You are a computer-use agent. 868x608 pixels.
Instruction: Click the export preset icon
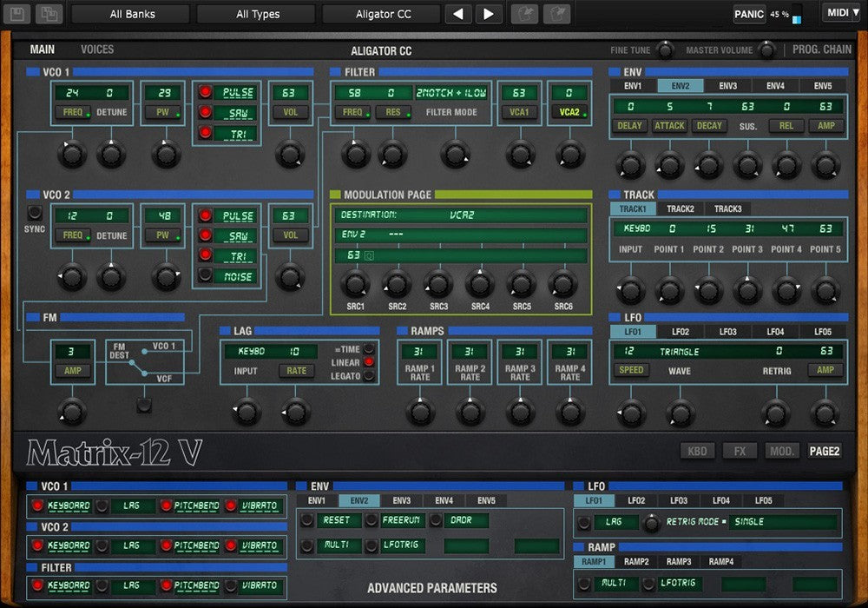coord(556,14)
